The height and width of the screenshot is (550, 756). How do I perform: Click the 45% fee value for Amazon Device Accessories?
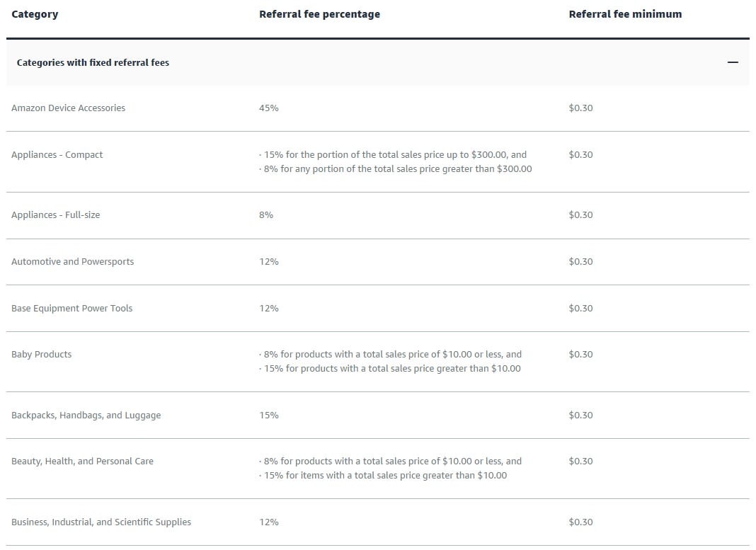pyautogui.click(x=268, y=108)
